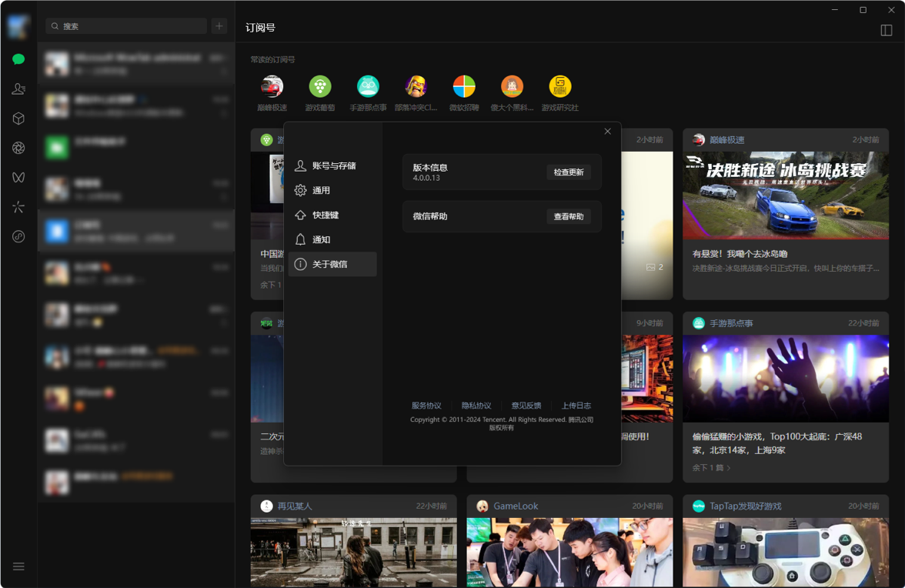Open Channels butterfly icon in sidebar
This screenshot has width=905, height=588.
coord(18,178)
